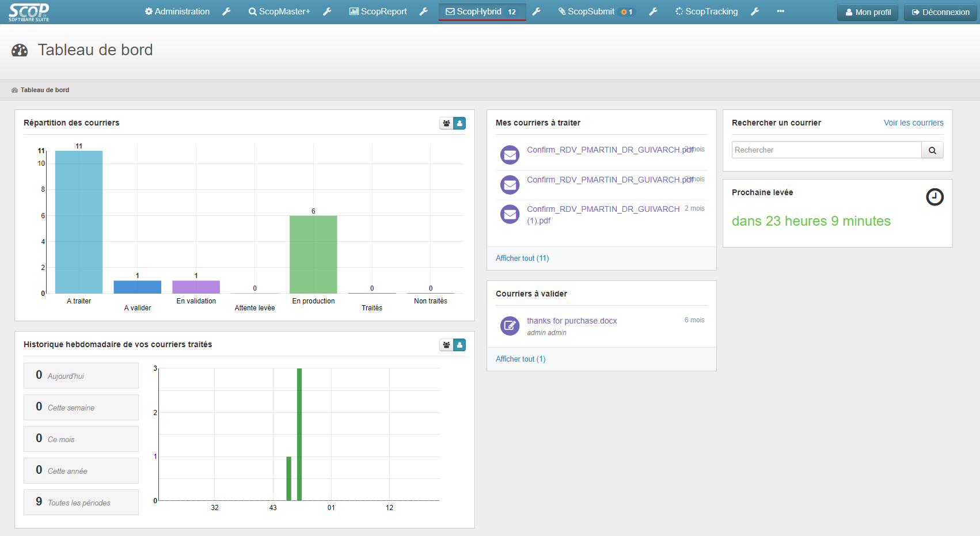Image resolution: width=980 pixels, height=536 pixels.
Task: Click the wrench icon next to Administration
Action: pyautogui.click(x=227, y=12)
